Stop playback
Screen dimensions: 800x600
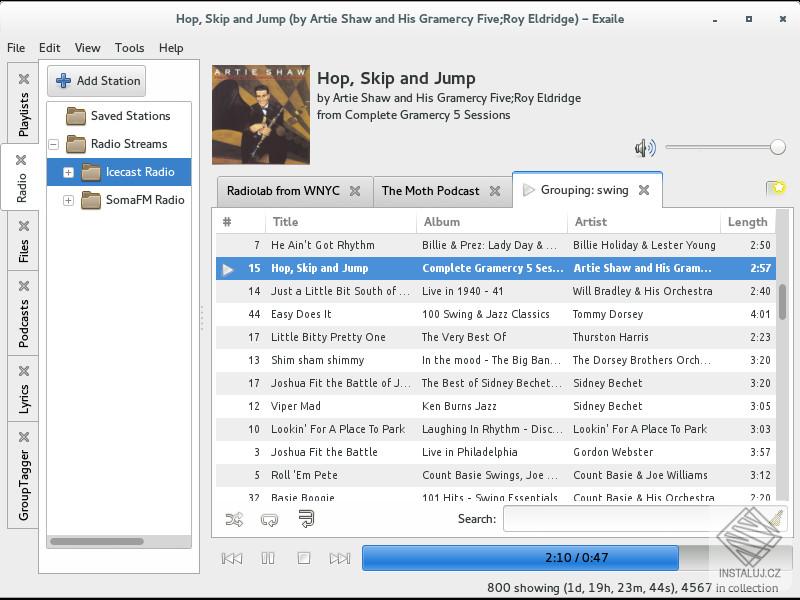(x=304, y=558)
